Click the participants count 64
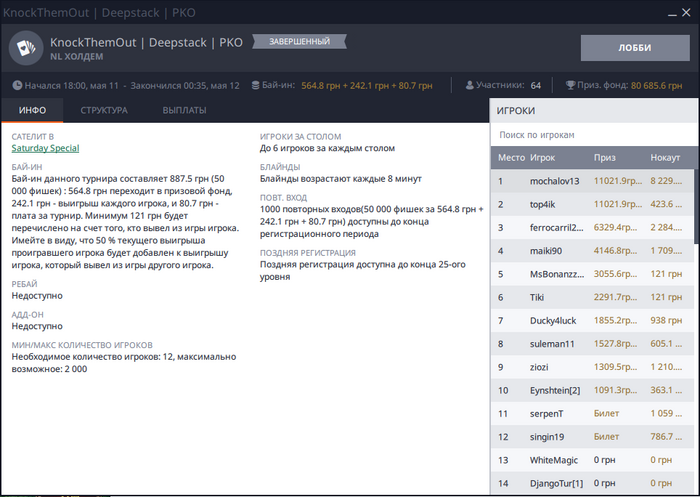 tap(536, 85)
